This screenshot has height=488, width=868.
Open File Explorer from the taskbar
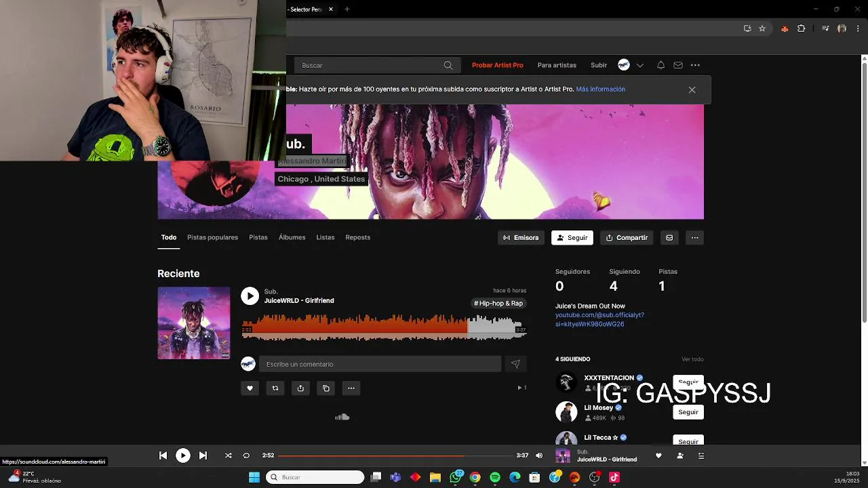[x=435, y=477]
